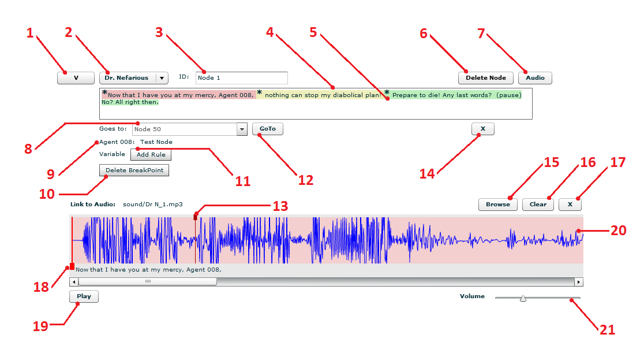Click the V collapse button
Screen dimensions: 644x360
[x=76, y=78]
